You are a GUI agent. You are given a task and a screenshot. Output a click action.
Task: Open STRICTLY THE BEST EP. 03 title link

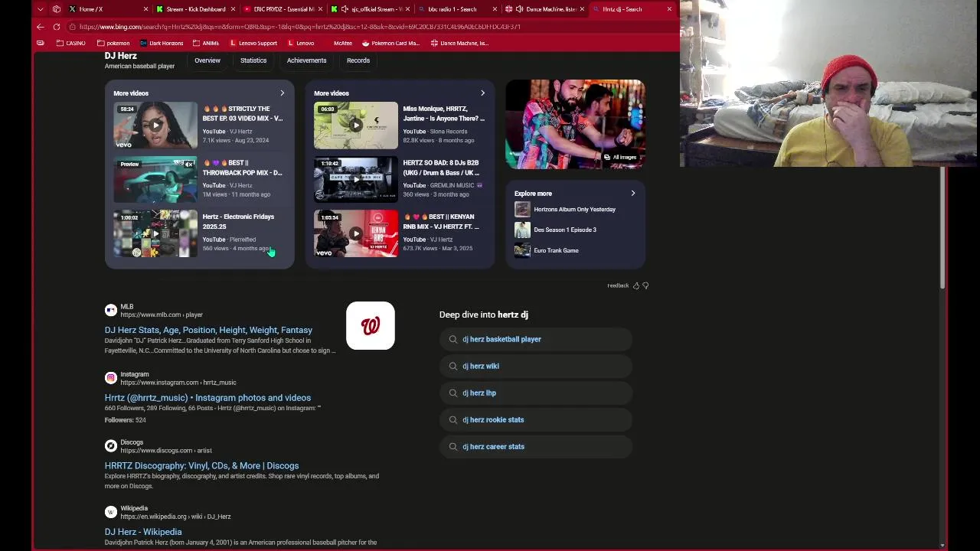243,113
